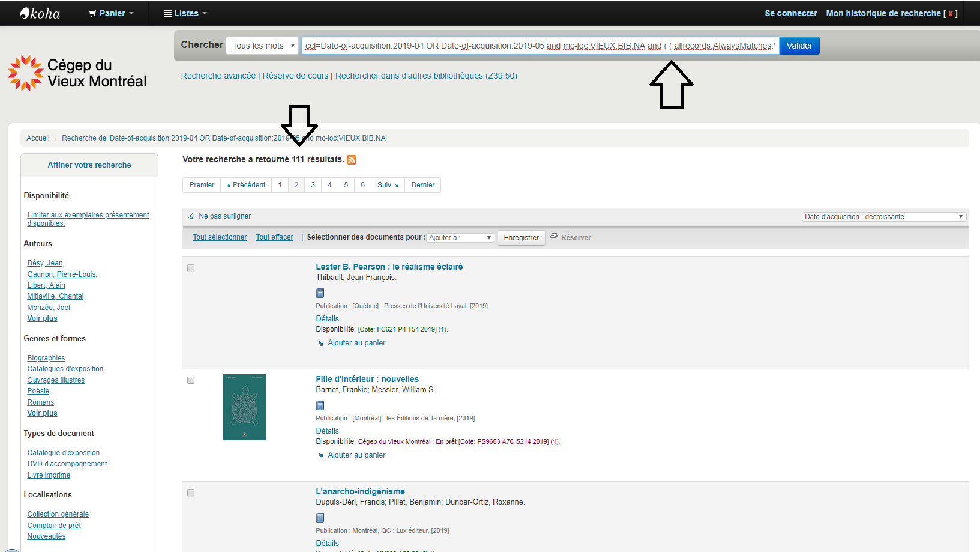
Task: Click cart icon for Lester B. Pearson
Action: pos(321,344)
